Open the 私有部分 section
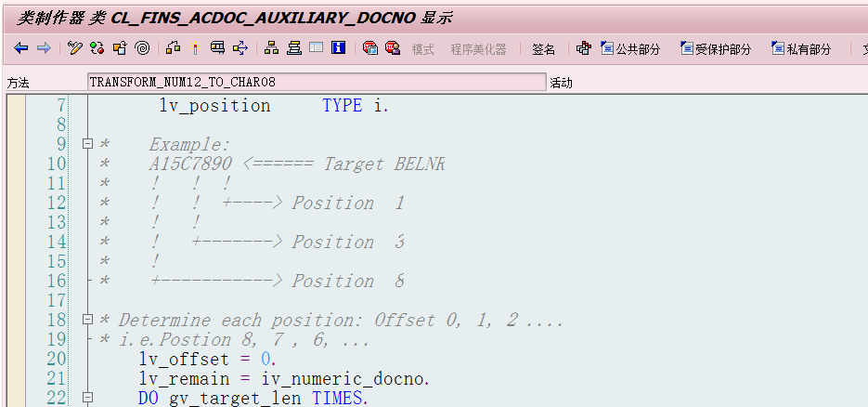The height and width of the screenshot is (407, 868). [801, 49]
